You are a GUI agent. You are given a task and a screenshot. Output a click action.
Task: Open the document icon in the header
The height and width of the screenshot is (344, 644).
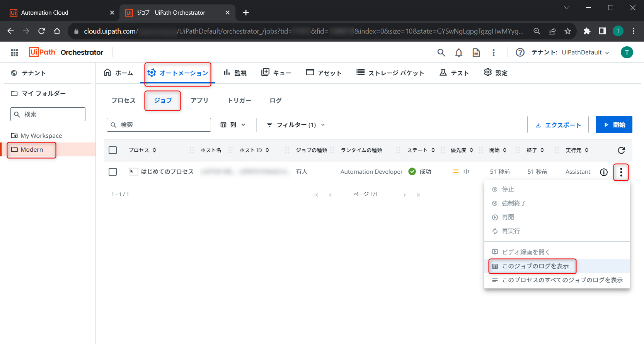pos(476,53)
